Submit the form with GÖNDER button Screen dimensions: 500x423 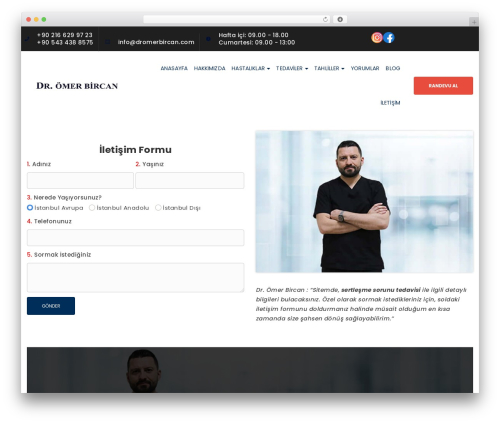coord(51,306)
